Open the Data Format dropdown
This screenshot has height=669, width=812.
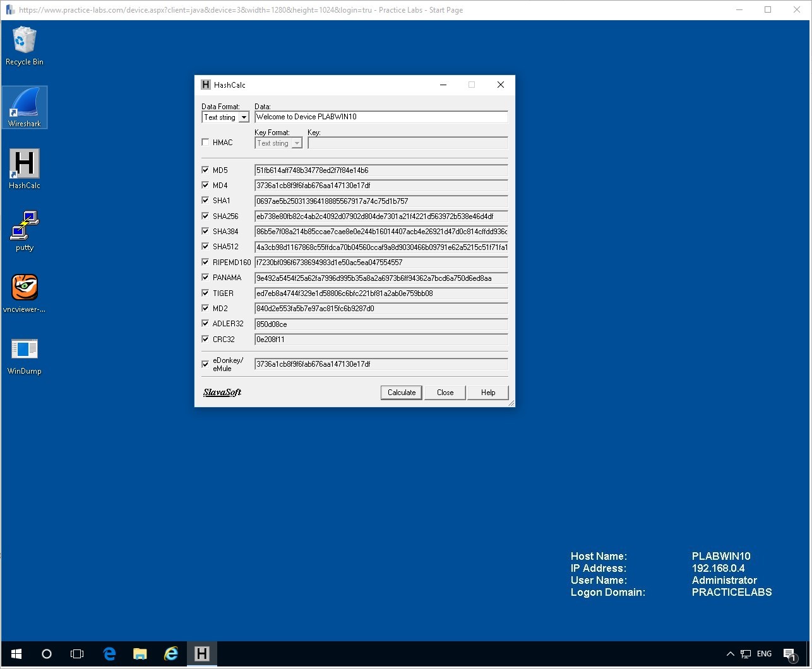244,117
